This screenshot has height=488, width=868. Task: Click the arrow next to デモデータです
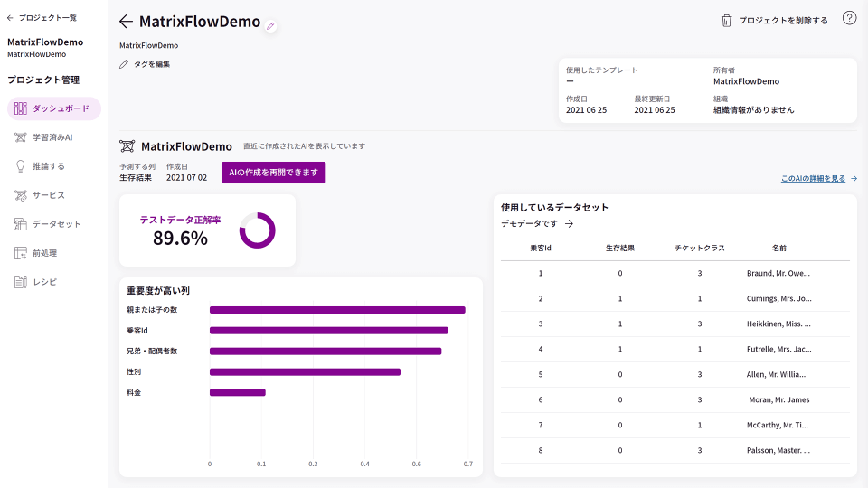pos(569,223)
